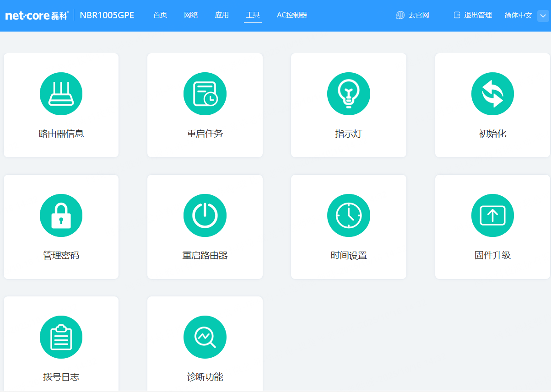Click the NBR1005GPE model name
This screenshot has width=551, height=392.
click(x=107, y=15)
